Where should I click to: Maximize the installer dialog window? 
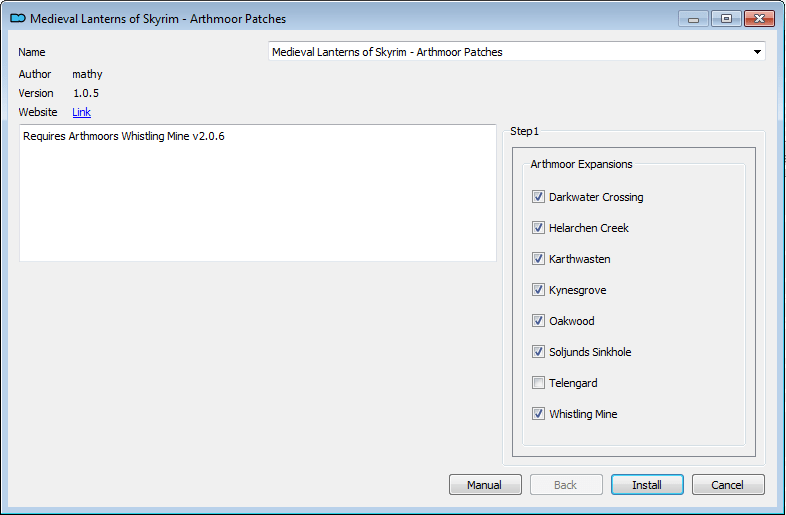[x=726, y=19]
